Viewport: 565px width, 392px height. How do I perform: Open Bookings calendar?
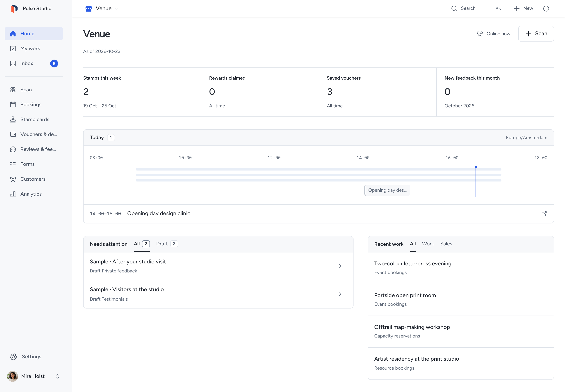(x=34, y=105)
